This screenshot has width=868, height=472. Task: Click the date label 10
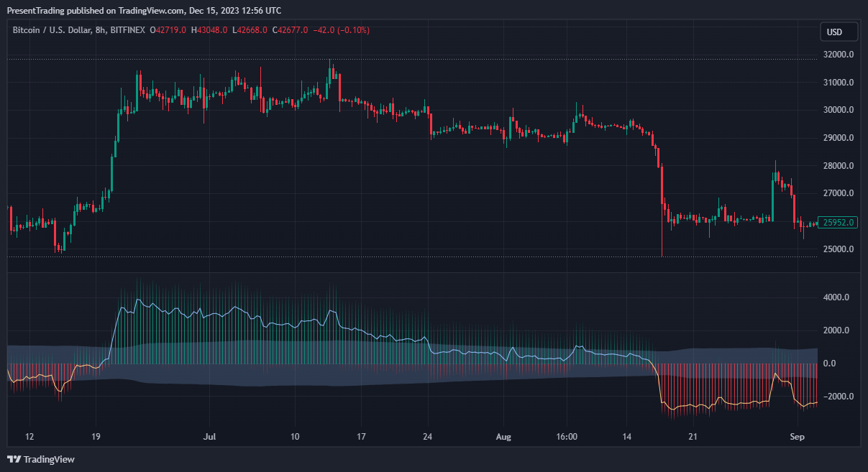(295, 436)
